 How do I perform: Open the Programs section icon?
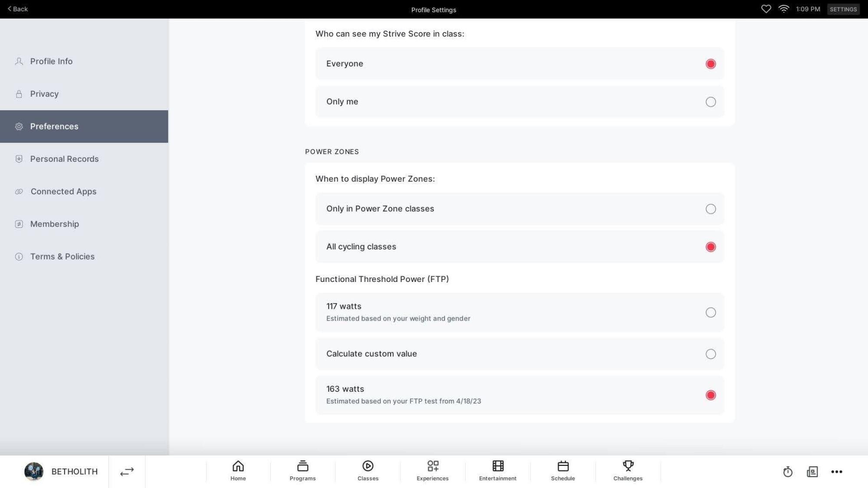point(303,472)
